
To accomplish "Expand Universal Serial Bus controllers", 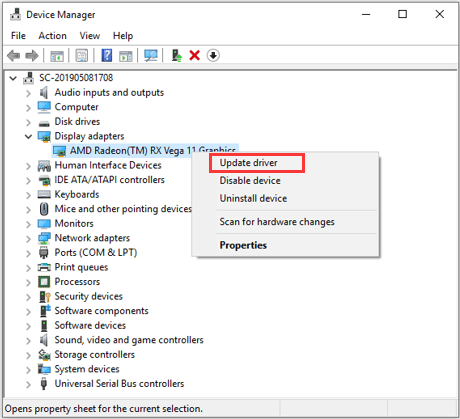I will pyautogui.click(x=28, y=384).
